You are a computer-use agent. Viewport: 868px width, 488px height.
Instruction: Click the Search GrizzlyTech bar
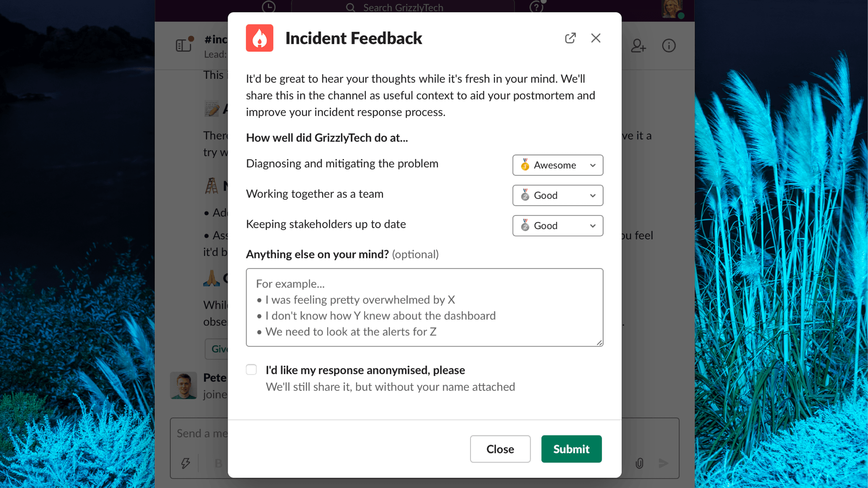(403, 7)
